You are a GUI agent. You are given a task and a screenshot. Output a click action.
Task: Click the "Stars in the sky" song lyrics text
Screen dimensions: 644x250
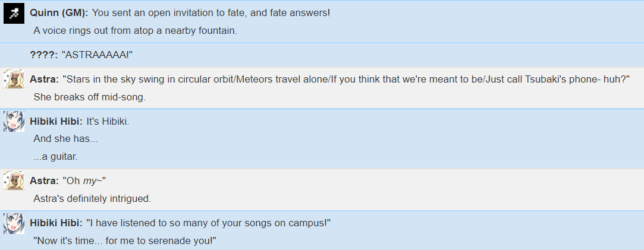(346, 79)
